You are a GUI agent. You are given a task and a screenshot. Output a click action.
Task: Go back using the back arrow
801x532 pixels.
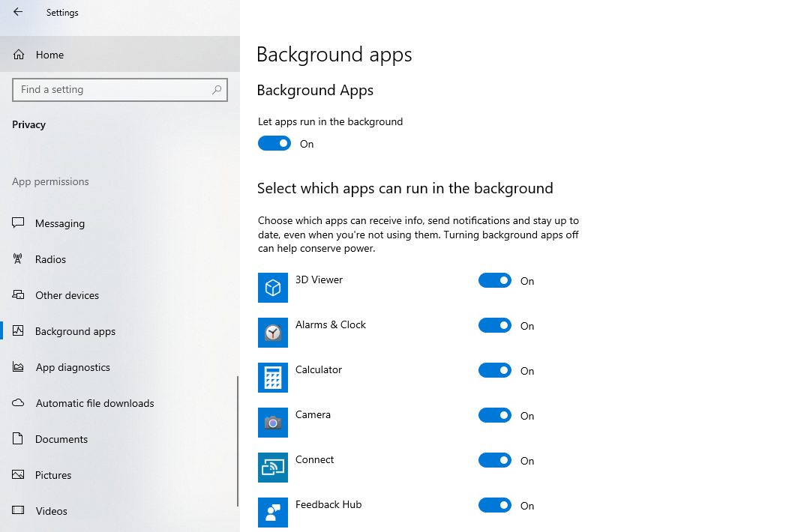18,12
